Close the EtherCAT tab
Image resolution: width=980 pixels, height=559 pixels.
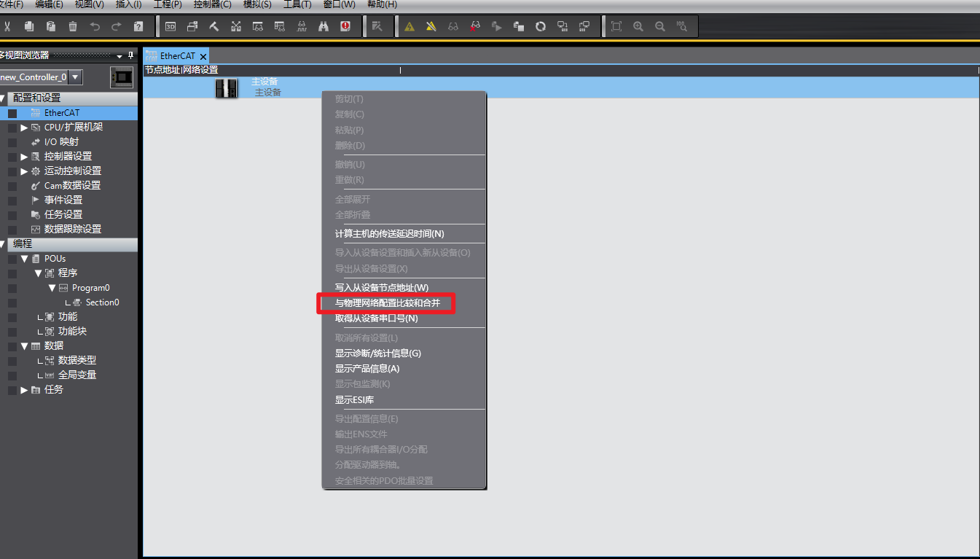tap(203, 56)
